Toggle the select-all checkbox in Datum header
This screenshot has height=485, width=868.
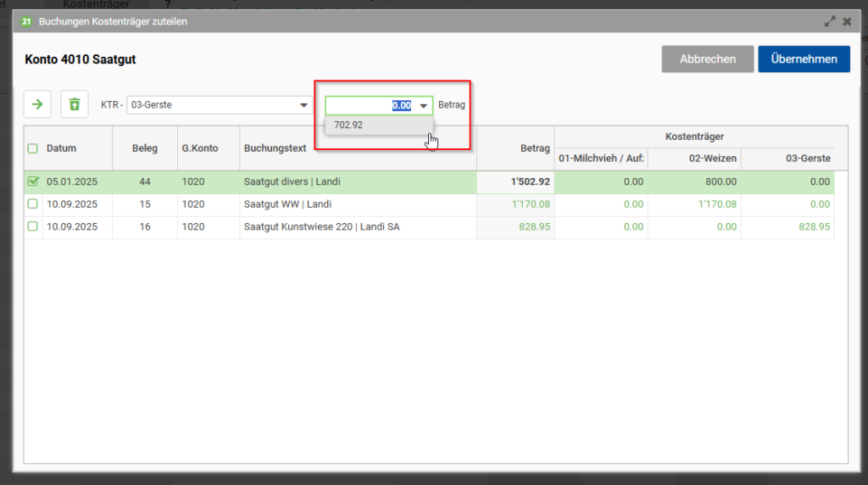pos(33,148)
